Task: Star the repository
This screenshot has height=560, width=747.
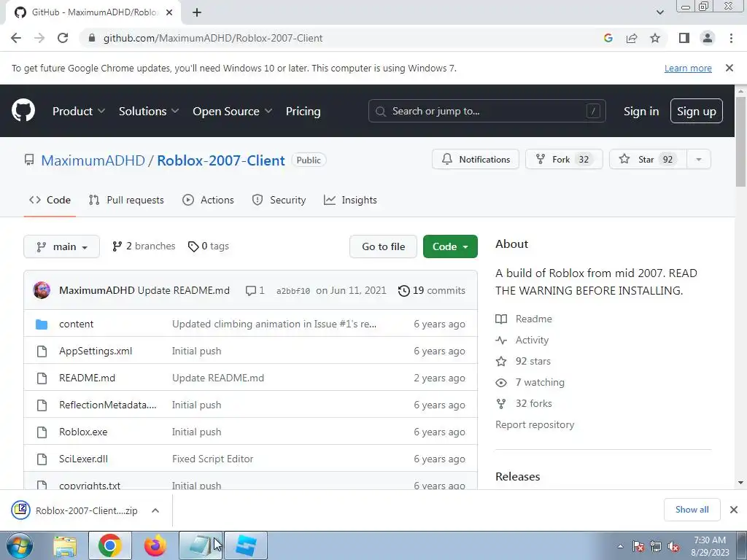Action: (x=648, y=159)
